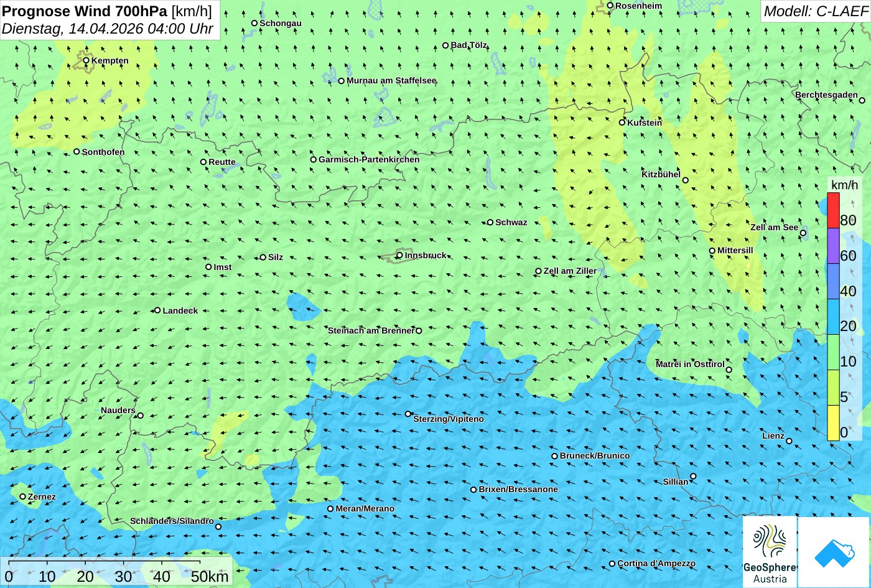Click the purple 60 km/h legend color
This screenshot has width=871, height=588.
point(833,246)
